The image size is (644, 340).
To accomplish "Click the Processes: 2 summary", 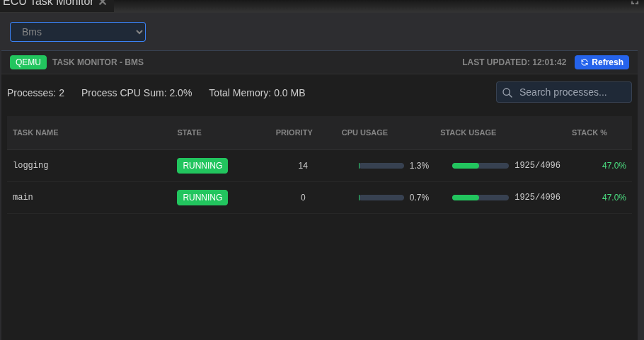I will 35,93.
